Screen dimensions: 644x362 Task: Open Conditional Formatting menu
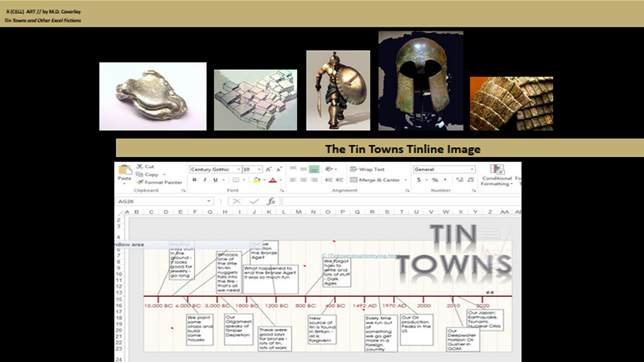click(x=497, y=175)
